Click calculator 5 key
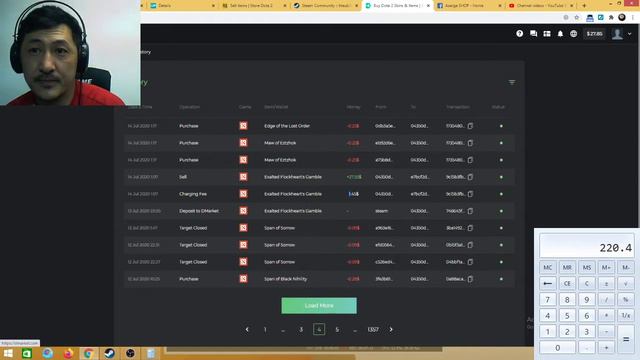The height and width of the screenshot is (360, 640). (567, 316)
